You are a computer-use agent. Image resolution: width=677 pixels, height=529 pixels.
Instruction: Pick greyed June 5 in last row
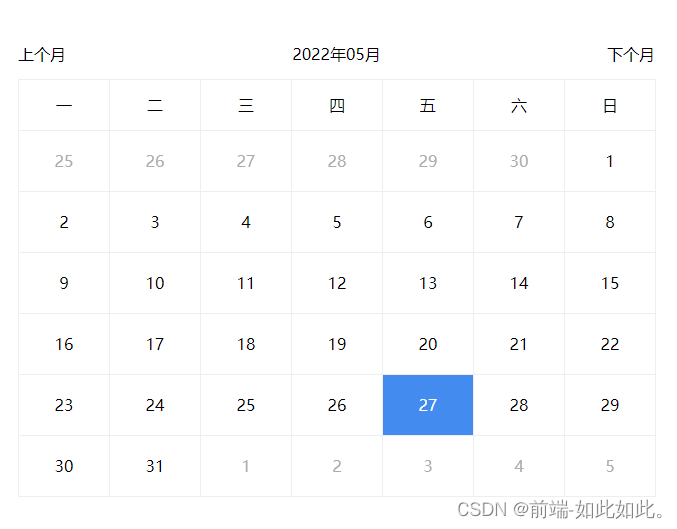pyautogui.click(x=610, y=466)
